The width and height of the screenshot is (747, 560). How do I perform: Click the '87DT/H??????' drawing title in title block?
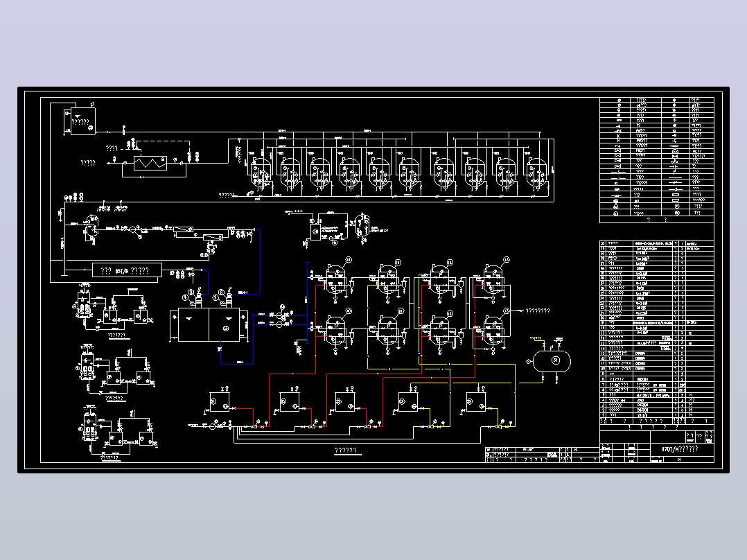click(680, 449)
